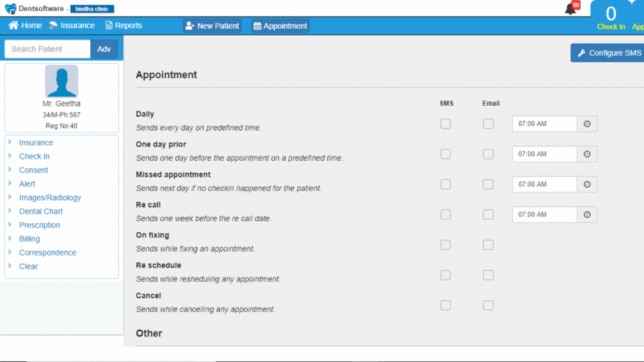This screenshot has height=362, width=644.
Task: Open the New Patient menu item
Action: point(213,26)
